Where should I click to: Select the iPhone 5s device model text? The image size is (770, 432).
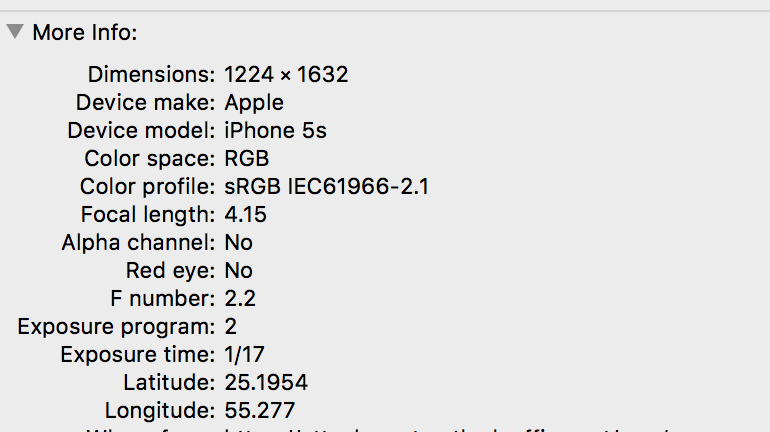(x=275, y=130)
